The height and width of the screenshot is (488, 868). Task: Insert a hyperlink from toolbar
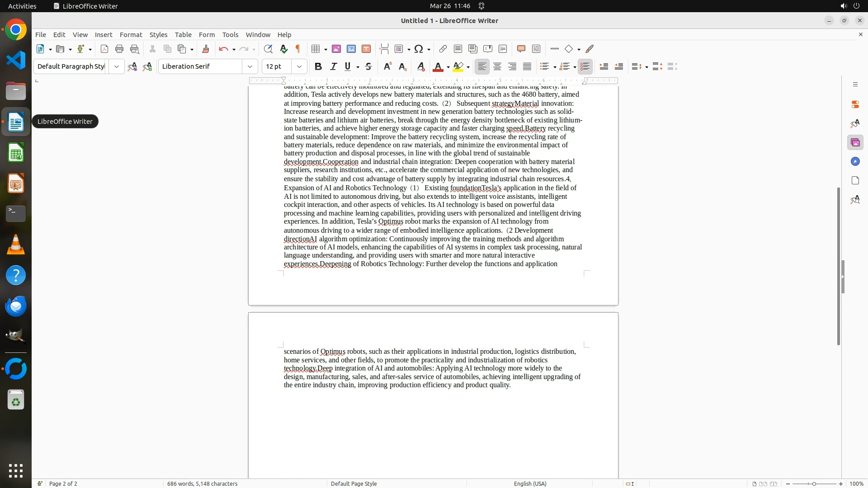click(443, 49)
